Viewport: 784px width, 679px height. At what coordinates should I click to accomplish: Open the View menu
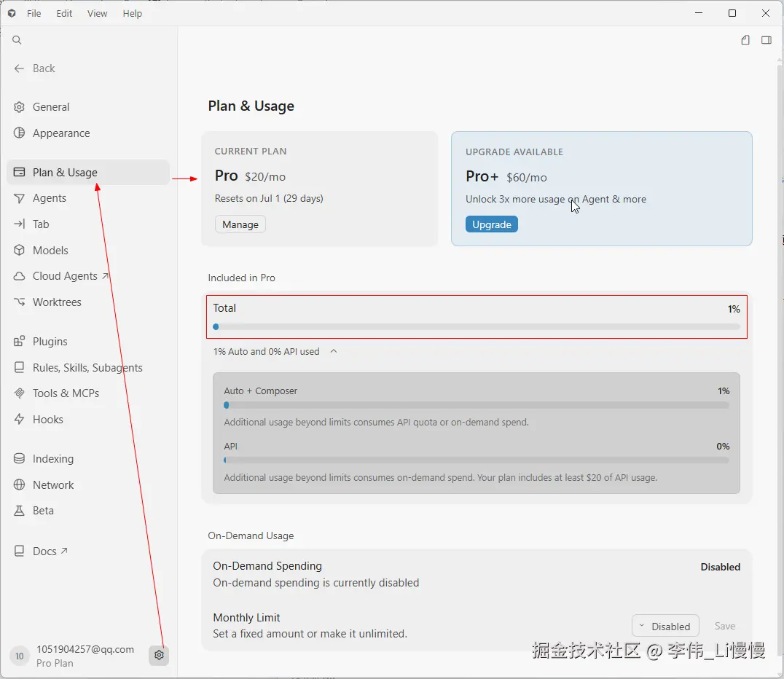[x=97, y=14]
